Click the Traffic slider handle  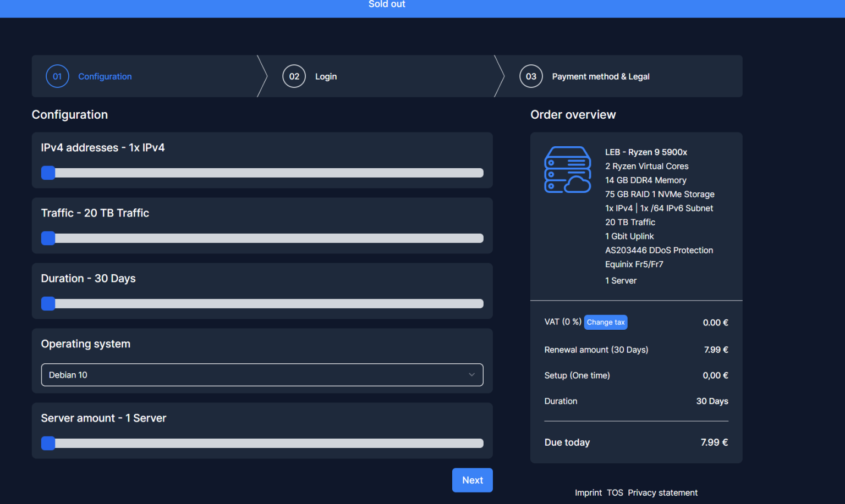click(48, 239)
